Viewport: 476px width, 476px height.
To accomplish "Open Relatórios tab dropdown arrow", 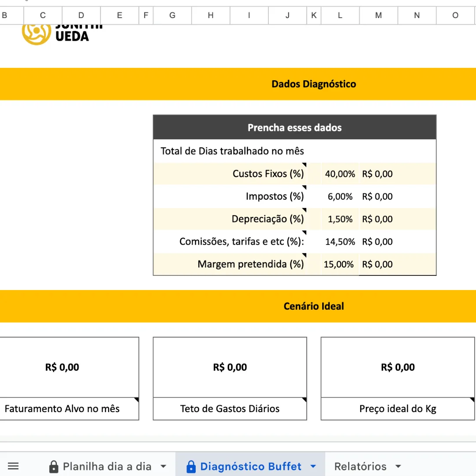I will point(398,466).
